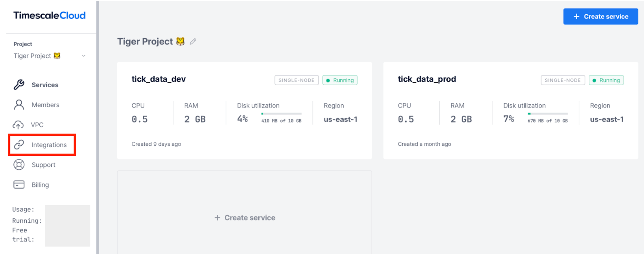This screenshot has width=644, height=254.
Task: Click the Integrations chain-link icon
Action: pos(19,145)
